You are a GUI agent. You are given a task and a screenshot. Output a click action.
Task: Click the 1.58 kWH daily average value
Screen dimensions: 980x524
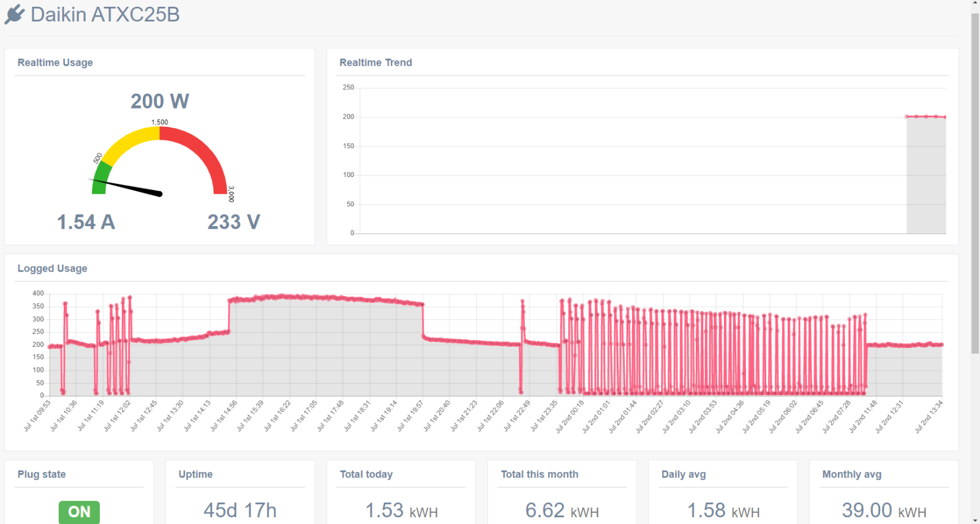pyautogui.click(x=723, y=511)
